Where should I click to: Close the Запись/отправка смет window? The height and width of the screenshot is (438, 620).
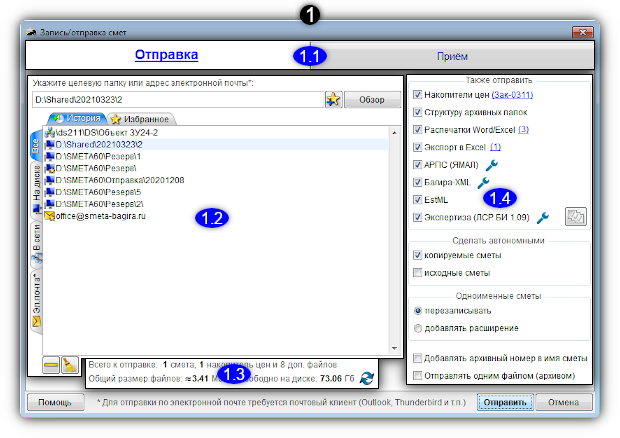coord(582,32)
